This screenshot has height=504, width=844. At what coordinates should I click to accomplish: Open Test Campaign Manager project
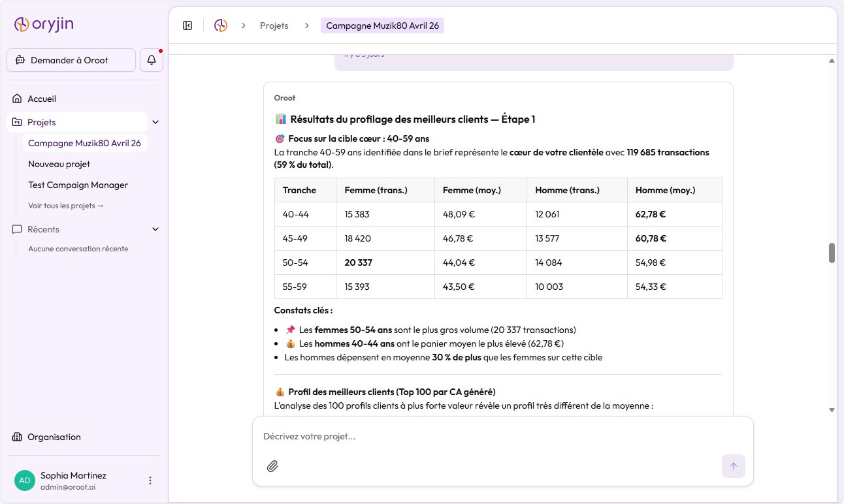coord(78,185)
